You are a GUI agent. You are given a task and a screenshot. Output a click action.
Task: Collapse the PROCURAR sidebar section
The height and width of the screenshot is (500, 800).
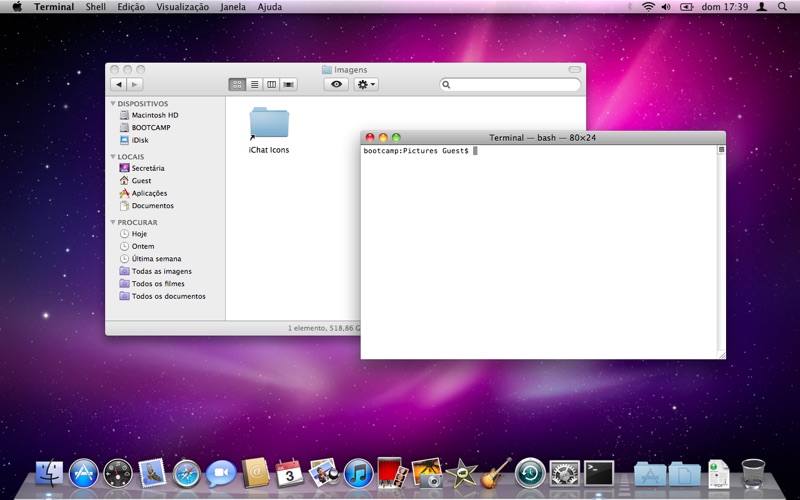coord(113,222)
